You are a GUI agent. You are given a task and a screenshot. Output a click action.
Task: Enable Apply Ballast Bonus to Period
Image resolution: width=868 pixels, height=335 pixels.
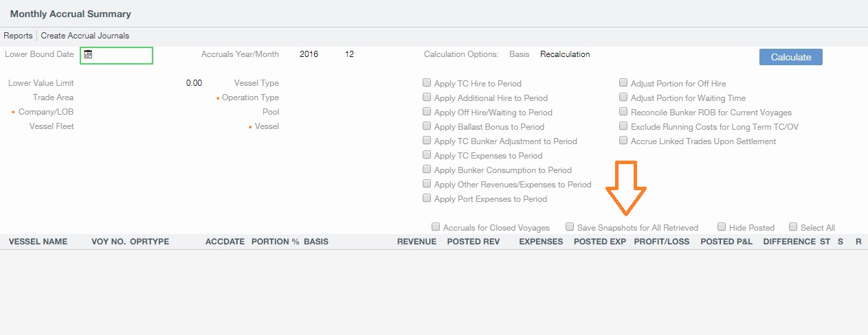[x=427, y=126]
